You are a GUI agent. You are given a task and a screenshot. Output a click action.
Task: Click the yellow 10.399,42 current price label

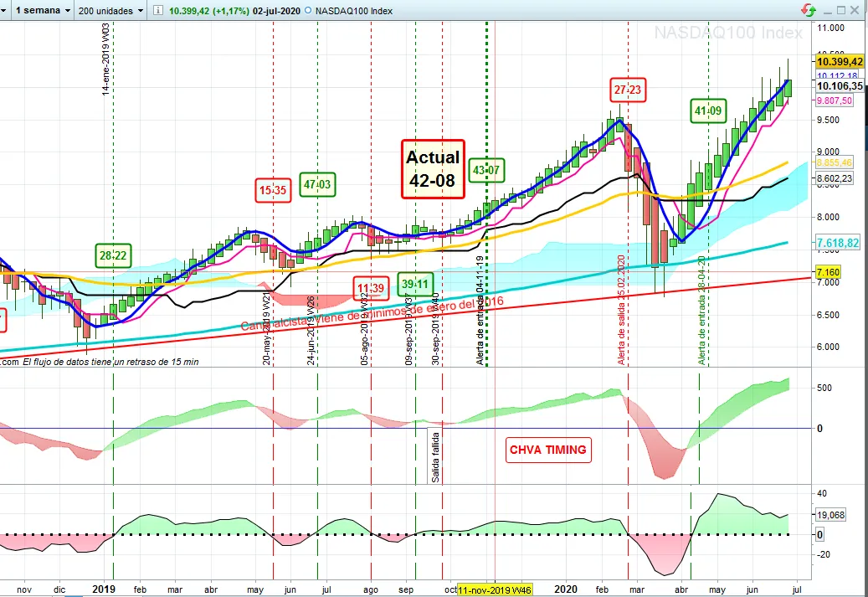[x=840, y=61]
